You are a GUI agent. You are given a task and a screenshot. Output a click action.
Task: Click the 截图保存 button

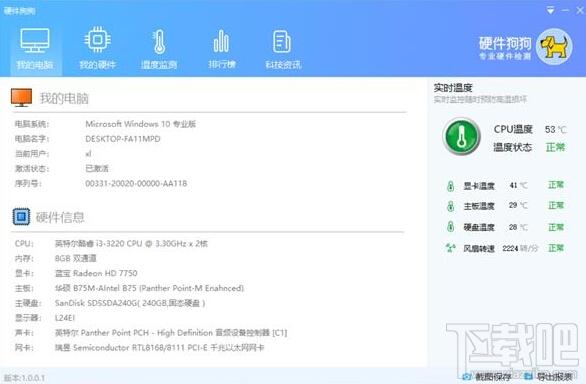coord(487,377)
